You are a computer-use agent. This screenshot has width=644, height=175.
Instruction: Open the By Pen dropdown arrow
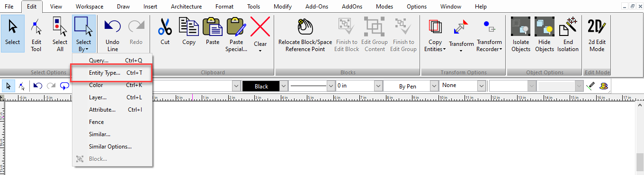435,86
